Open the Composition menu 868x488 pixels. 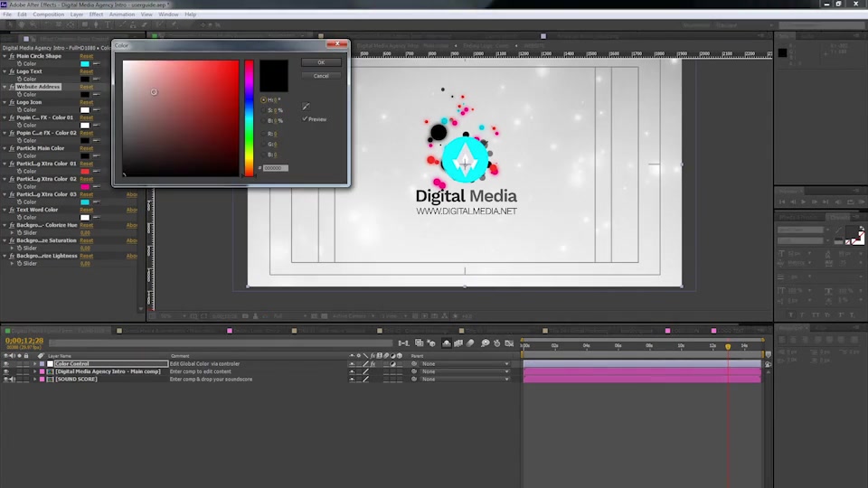pos(48,14)
